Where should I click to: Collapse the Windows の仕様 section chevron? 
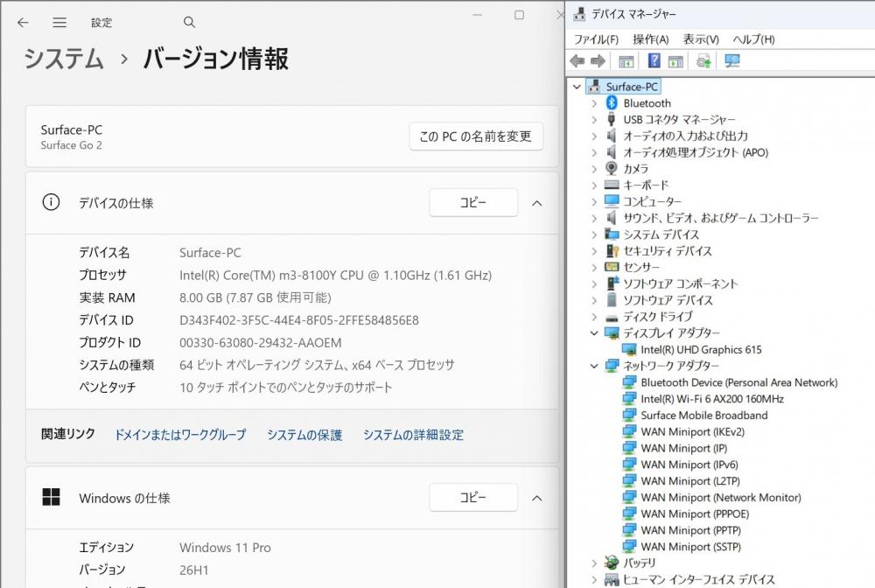537,498
